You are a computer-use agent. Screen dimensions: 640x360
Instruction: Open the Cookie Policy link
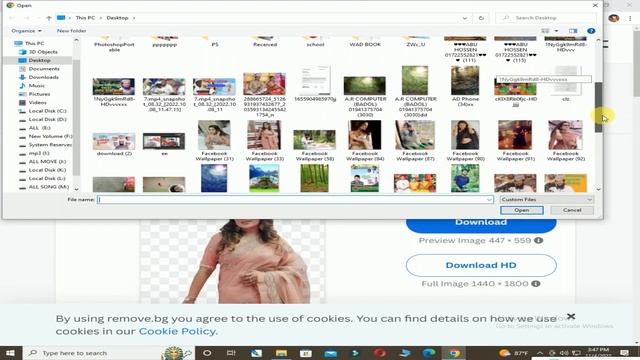coord(178,331)
